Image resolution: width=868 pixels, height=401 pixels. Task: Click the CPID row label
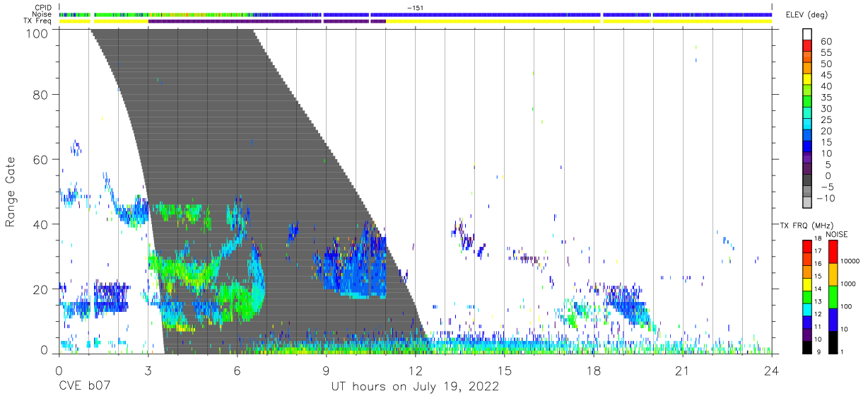point(43,8)
